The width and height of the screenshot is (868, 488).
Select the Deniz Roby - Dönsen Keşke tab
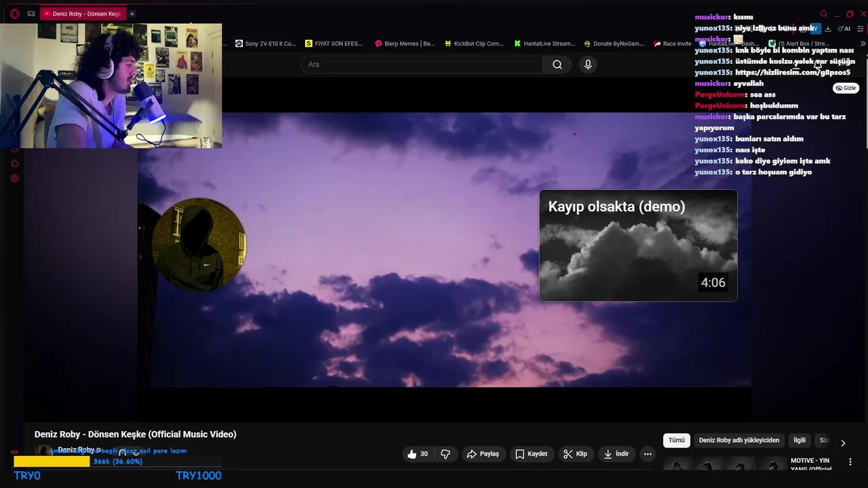[82, 14]
